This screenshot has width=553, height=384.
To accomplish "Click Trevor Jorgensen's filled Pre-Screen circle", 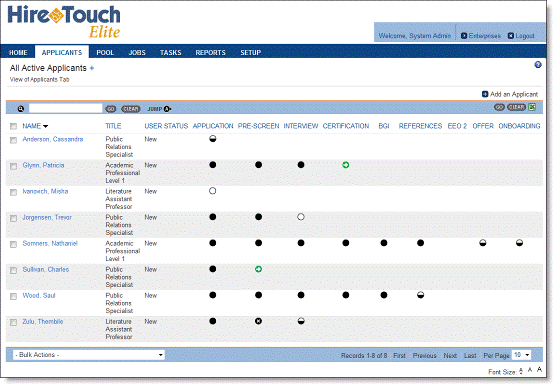I will tap(258, 217).
